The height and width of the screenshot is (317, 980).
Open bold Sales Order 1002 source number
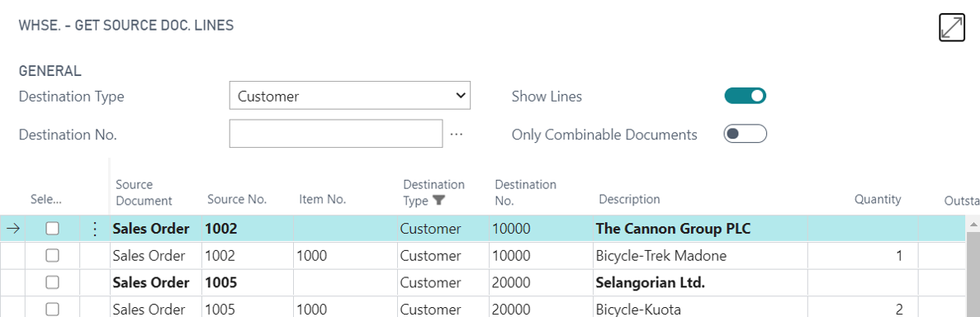pyautogui.click(x=221, y=229)
